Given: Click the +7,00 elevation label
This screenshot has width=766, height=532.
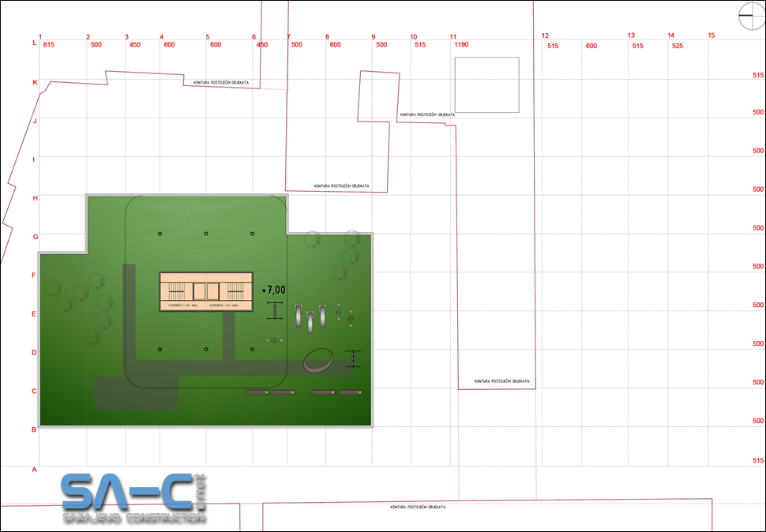Looking at the screenshot, I should 273,290.
